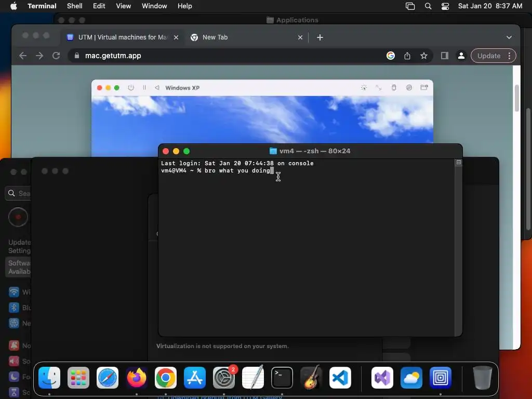Image resolution: width=532 pixels, height=399 pixels.
Task: Open Chrome's three-dot menu
Action: click(x=509, y=56)
